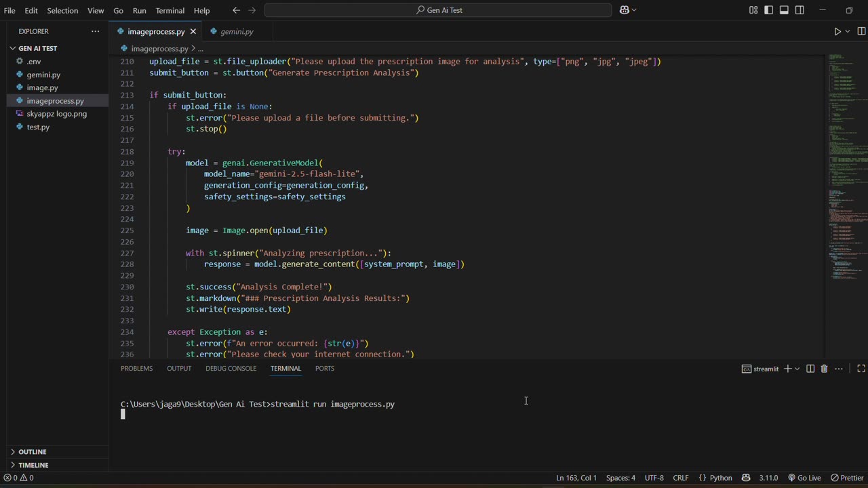868x488 pixels.
Task: Click the Copilot status bar icon
Action: [x=746, y=478]
